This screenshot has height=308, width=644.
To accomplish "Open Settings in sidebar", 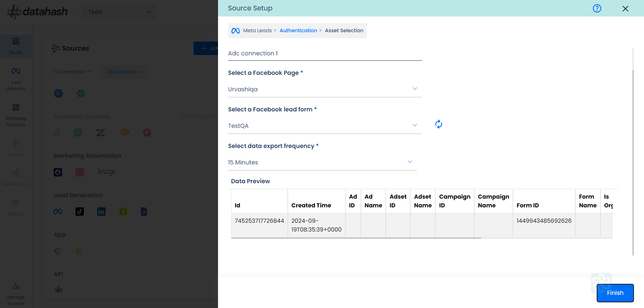I will (16, 207).
